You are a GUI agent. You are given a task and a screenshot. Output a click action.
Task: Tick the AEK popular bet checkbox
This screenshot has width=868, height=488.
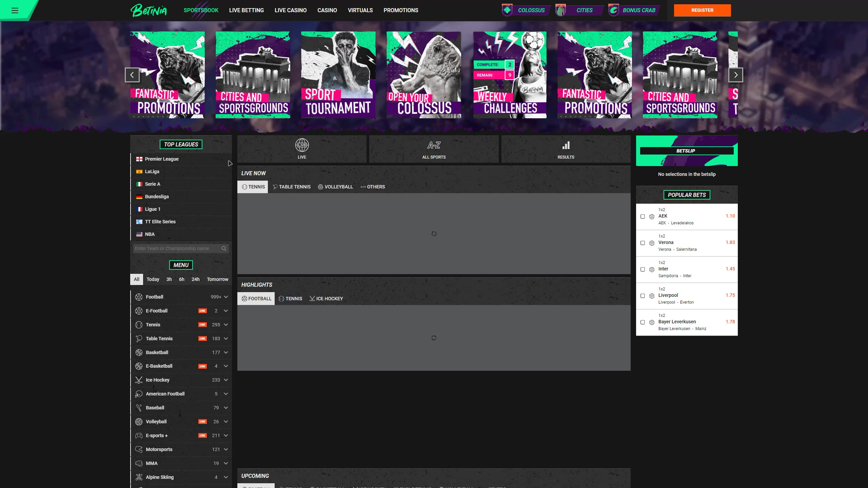(x=643, y=217)
